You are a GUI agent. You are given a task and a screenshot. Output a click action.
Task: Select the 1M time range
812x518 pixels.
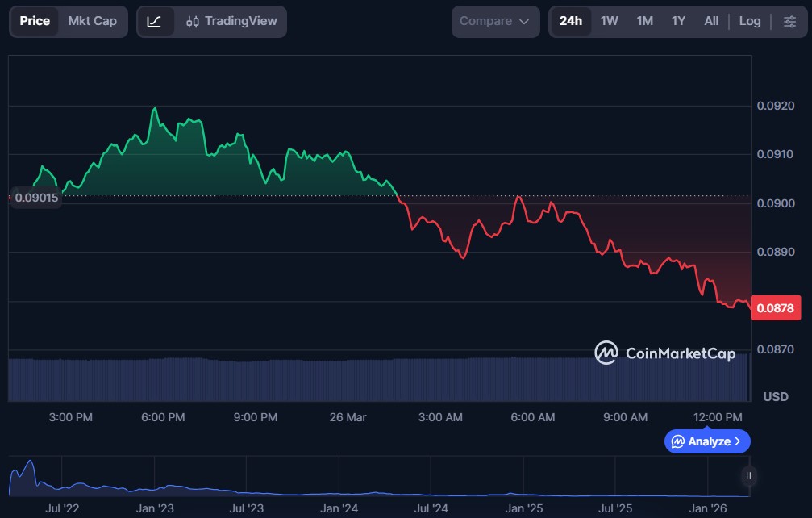(644, 22)
